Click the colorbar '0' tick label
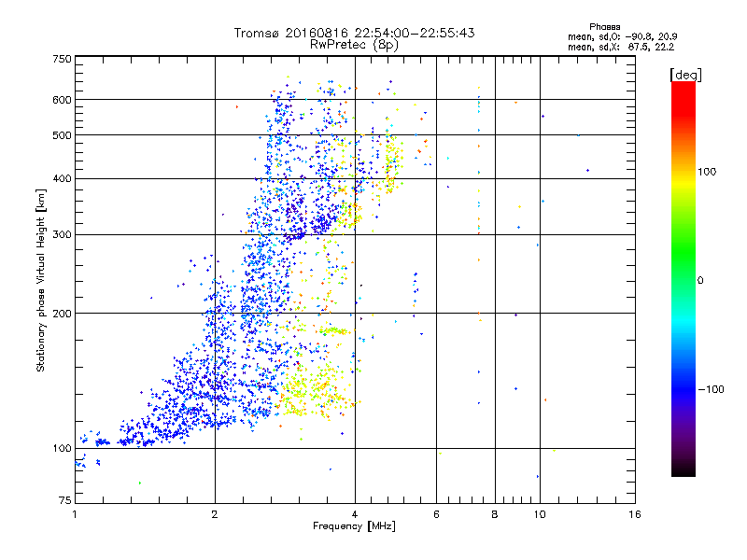Image resolution: width=747 pixels, height=560 pixels. (x=700, y=281)
